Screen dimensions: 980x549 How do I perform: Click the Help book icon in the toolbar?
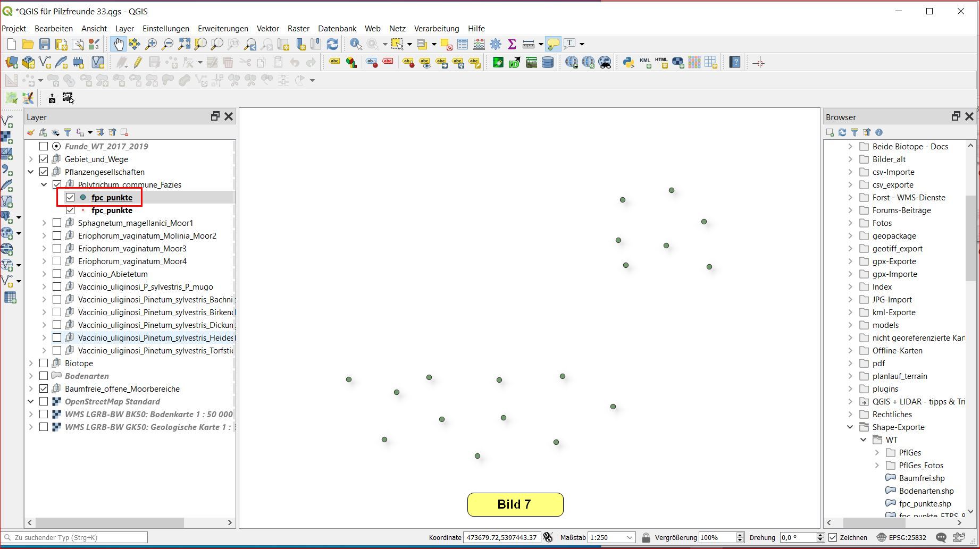[735, 63]
